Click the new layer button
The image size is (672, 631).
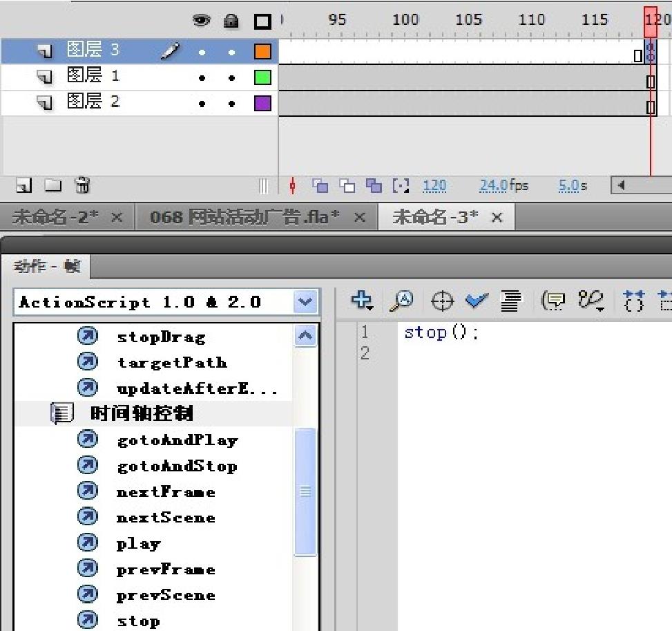coord(24,186)
